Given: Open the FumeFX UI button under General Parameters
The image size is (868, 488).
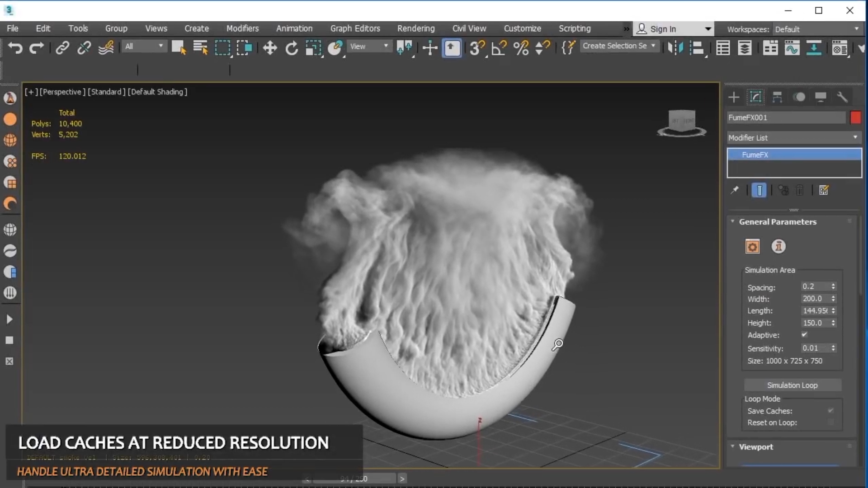Looking at the screenshot, I should point(752,247).
